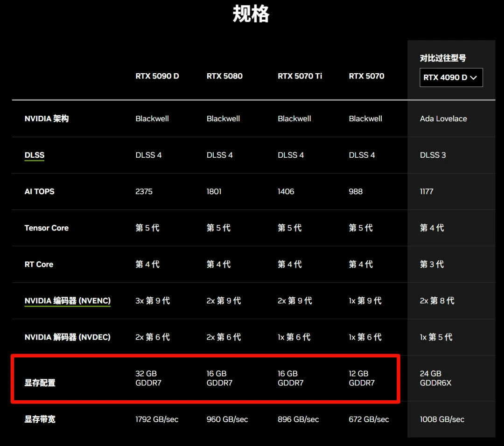Select the RTX 5090 D column header
The image size is (504, 446).
157,76
